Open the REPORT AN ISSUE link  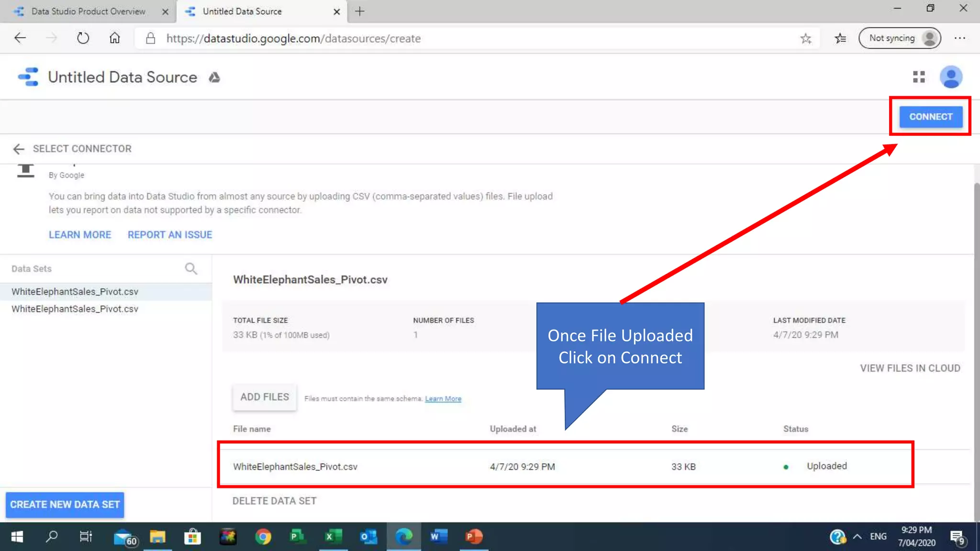[170, 235]
